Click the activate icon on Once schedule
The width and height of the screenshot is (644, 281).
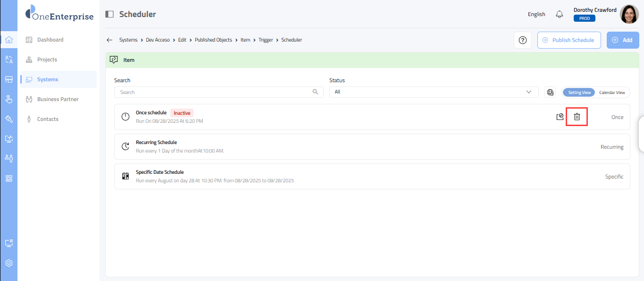tap(560, 117)
